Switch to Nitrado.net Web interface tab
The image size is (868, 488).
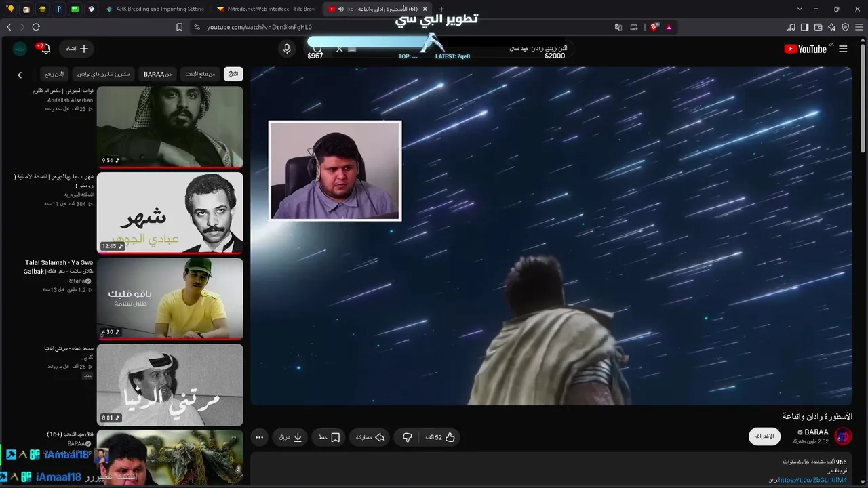tap(267, 9)
